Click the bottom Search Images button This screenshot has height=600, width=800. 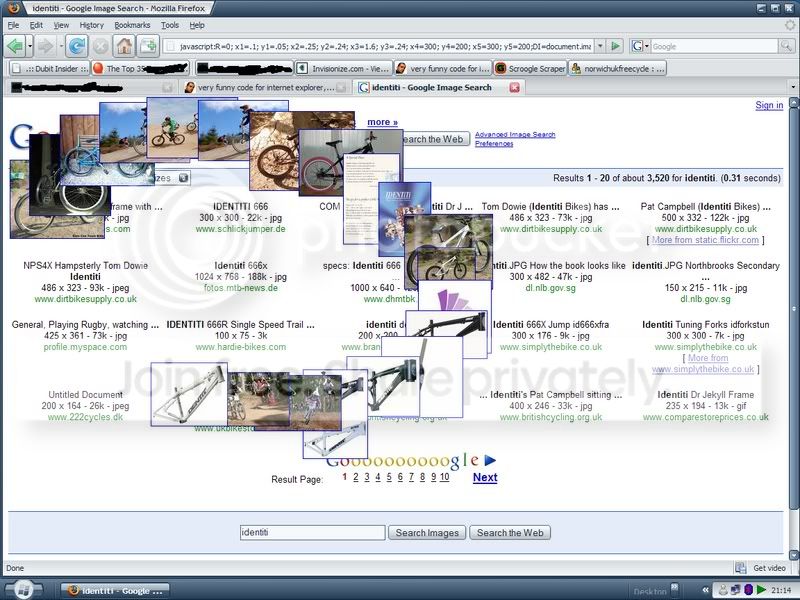[x=427, y=533]
